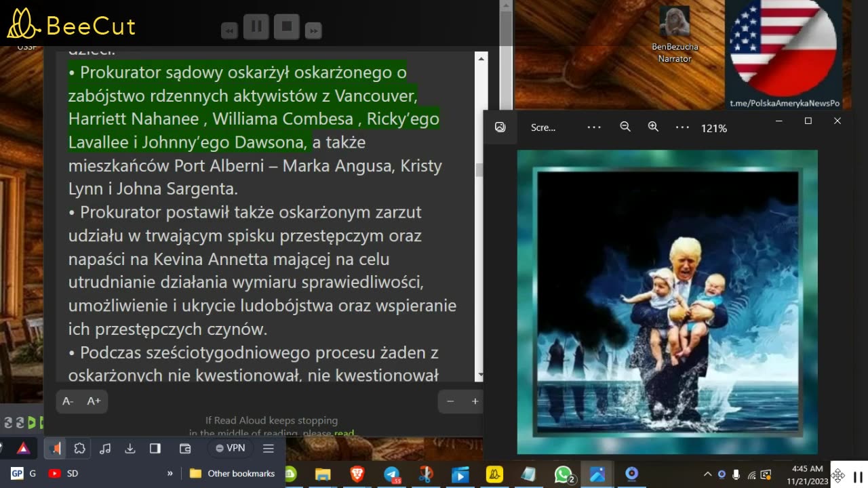The height and width of the screenshot is (488, 868).
Task: Open Snipping Tool from taskbar
Action: click(426, 474)
